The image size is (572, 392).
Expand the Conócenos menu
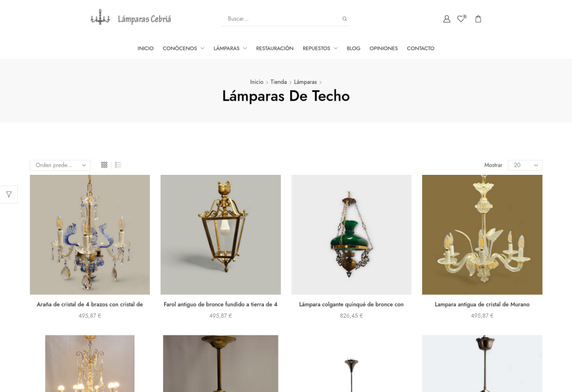pyautogui.click(x=183, y=48)
